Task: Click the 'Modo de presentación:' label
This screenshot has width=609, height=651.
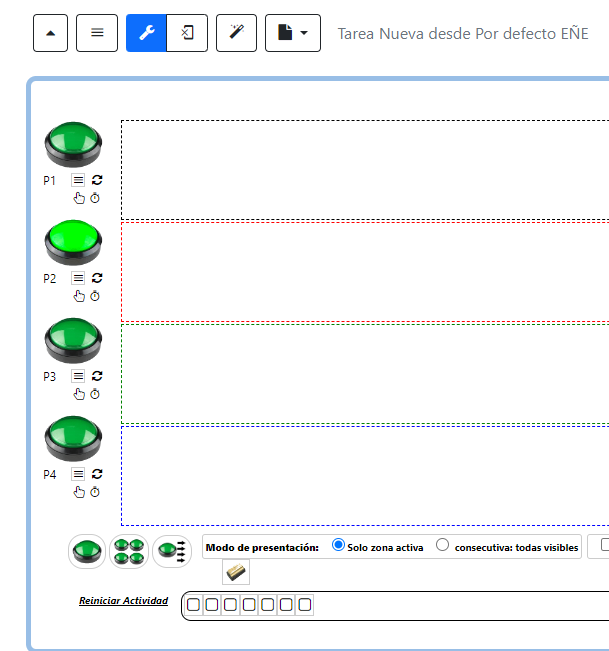Action: [262, 548]
